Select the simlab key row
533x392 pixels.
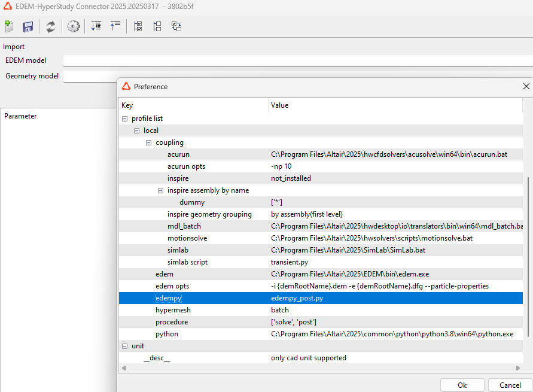pyautogui.click(x=321, y=250)
